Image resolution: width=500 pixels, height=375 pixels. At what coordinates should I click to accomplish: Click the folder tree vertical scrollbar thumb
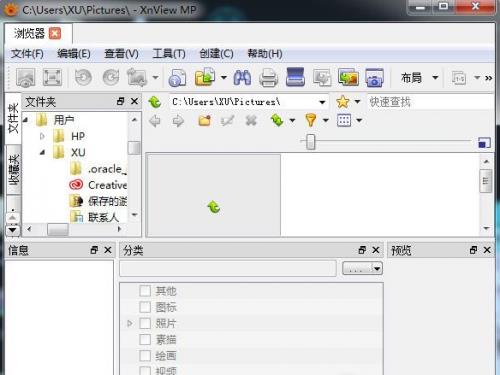coord(134,148)
